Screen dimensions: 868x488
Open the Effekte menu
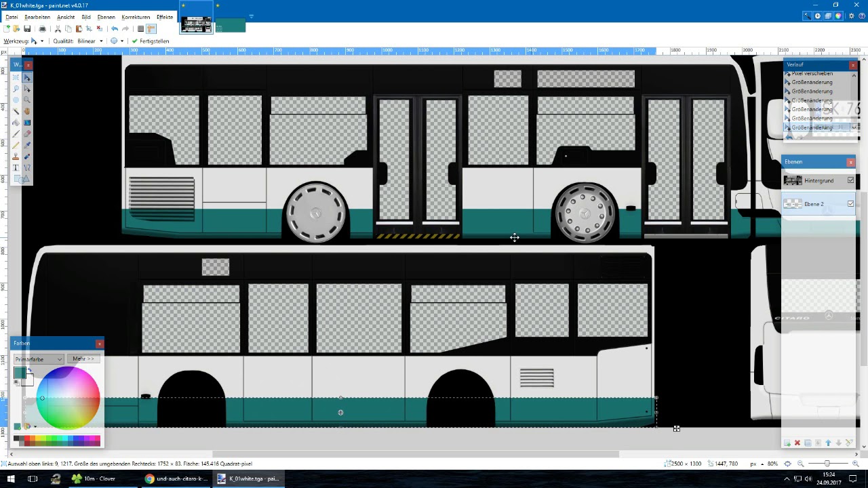point(165,17)
